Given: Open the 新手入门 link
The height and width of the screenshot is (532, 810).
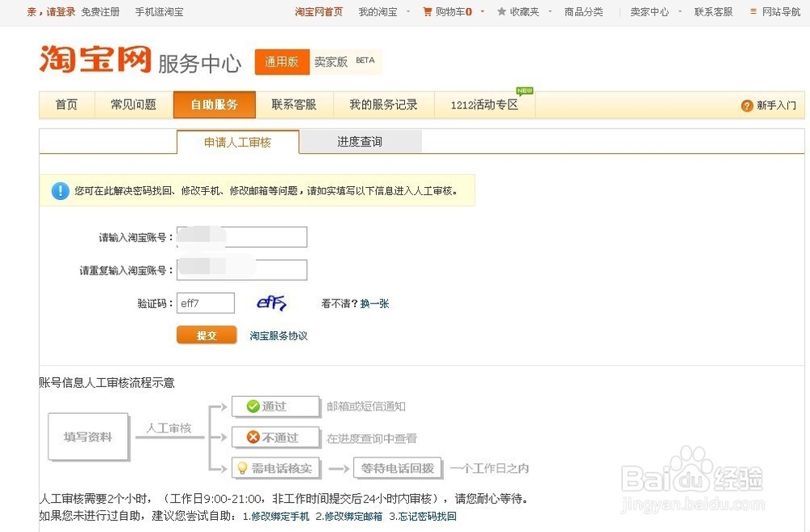Looking at the screenshot, I should (777, 105).
